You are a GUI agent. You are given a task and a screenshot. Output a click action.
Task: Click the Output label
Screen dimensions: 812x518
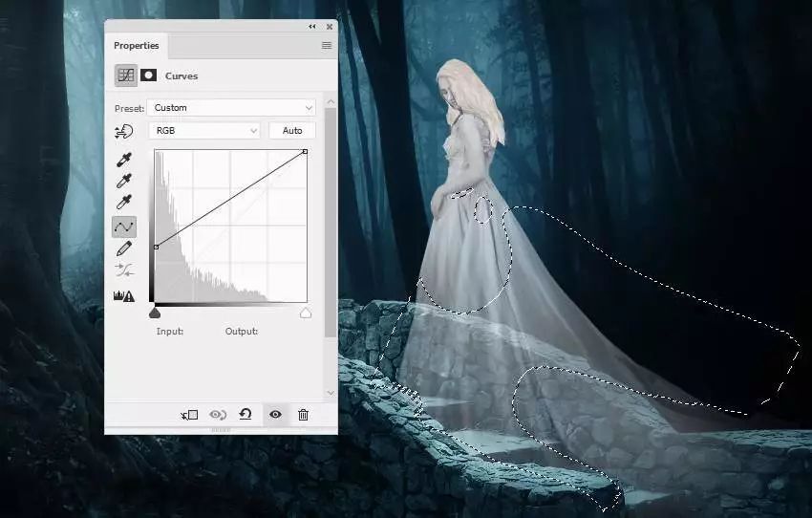click(242, 332)
